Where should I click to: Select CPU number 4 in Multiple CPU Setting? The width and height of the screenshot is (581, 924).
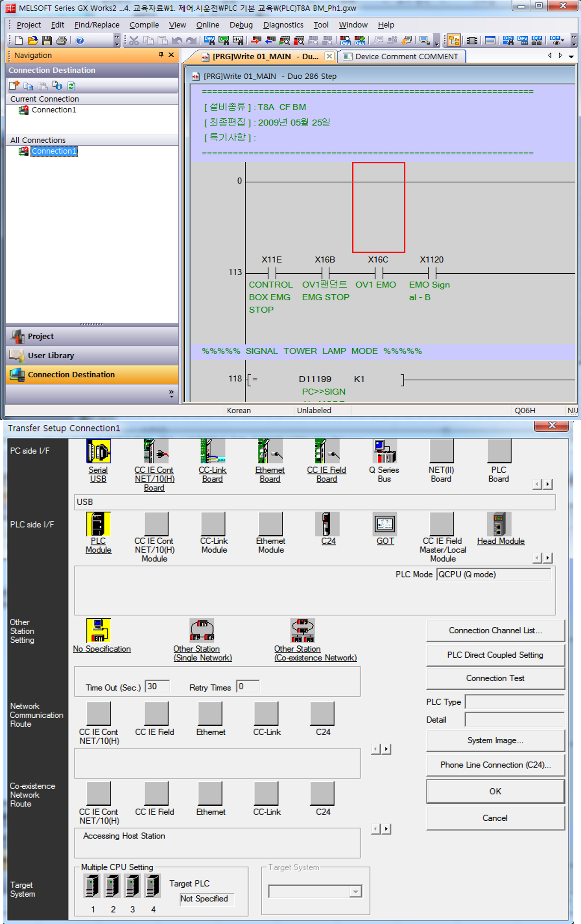[x=153, y=885]
